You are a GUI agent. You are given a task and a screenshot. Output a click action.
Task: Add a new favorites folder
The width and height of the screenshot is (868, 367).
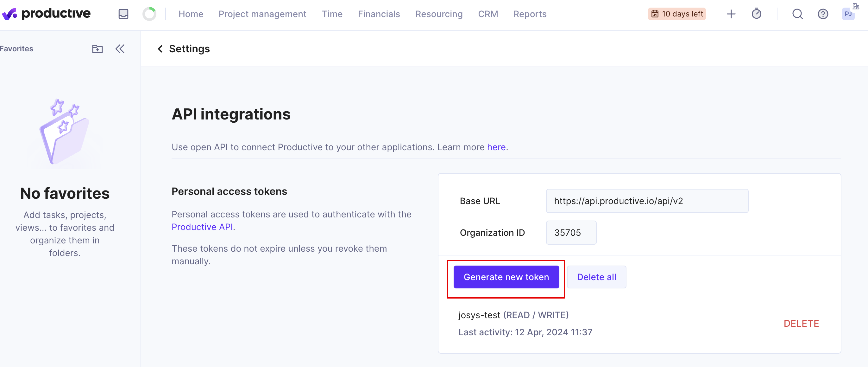[x=97, y=49]
